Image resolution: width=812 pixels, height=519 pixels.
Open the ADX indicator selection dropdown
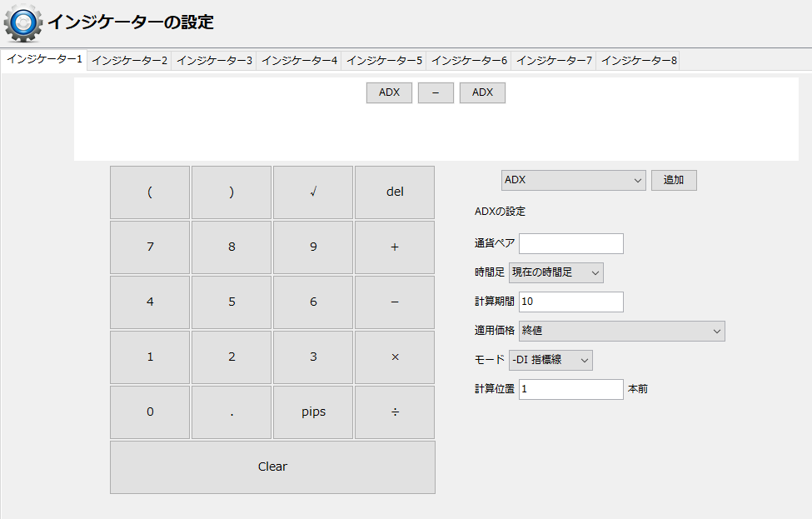coord(573,179)
